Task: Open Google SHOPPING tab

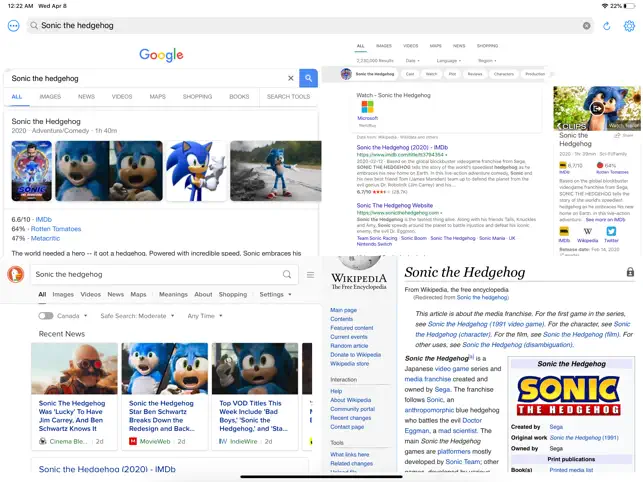Action: point(197,97)
